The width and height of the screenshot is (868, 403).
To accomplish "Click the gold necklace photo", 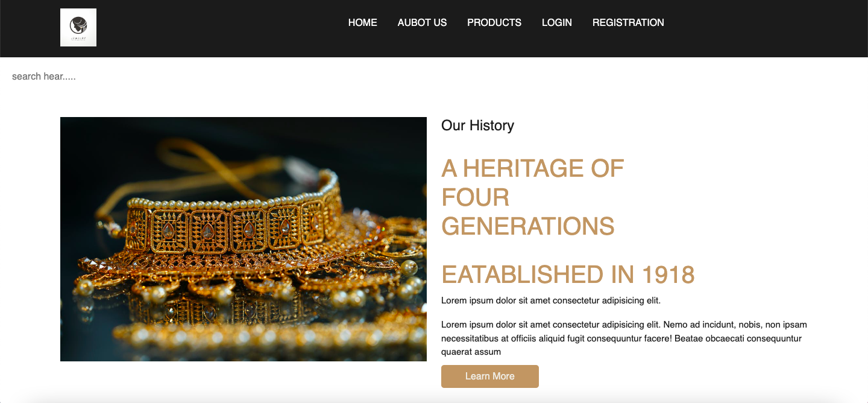I will click(244, 239).
